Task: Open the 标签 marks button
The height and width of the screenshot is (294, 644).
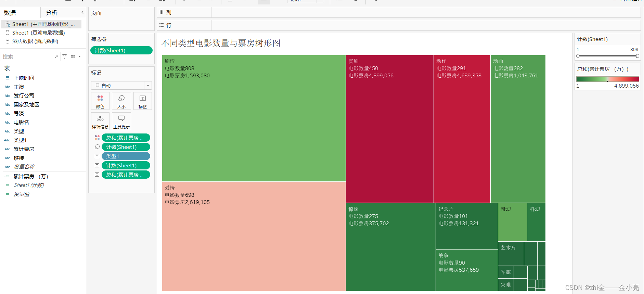Action: [143, 101]
